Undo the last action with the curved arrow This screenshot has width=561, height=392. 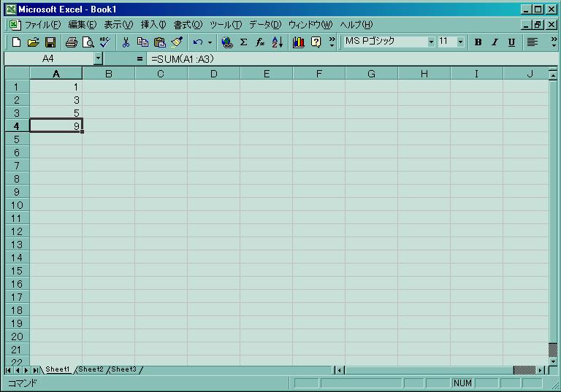[197, 42]
